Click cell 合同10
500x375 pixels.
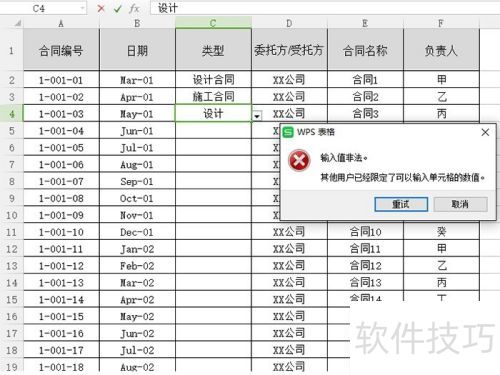[365, 232]
